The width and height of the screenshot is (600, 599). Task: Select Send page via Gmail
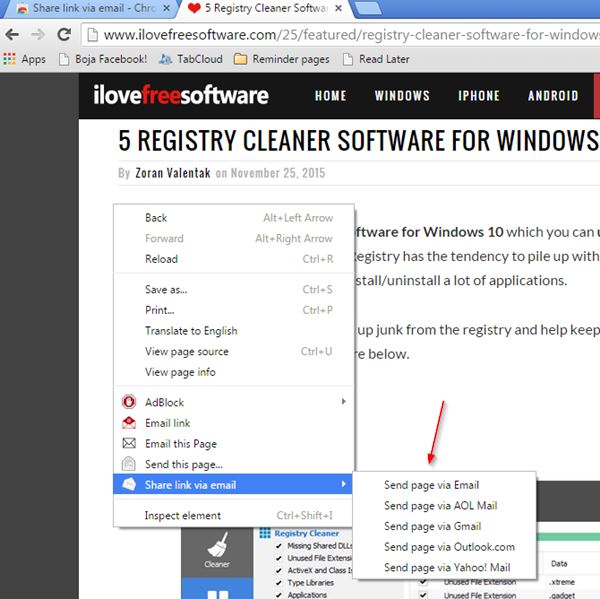[x=445, y=526]
